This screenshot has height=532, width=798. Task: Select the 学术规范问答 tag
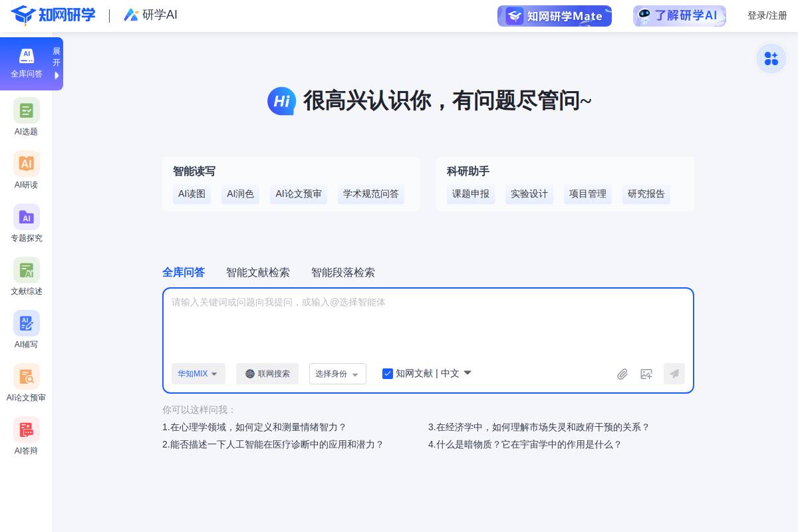tap(371, 194)
